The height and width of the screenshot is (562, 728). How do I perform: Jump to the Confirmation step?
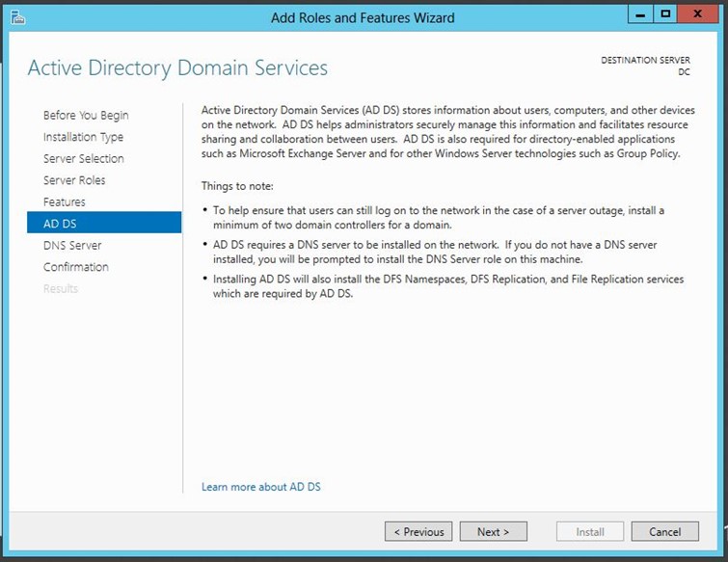(75, 267)
